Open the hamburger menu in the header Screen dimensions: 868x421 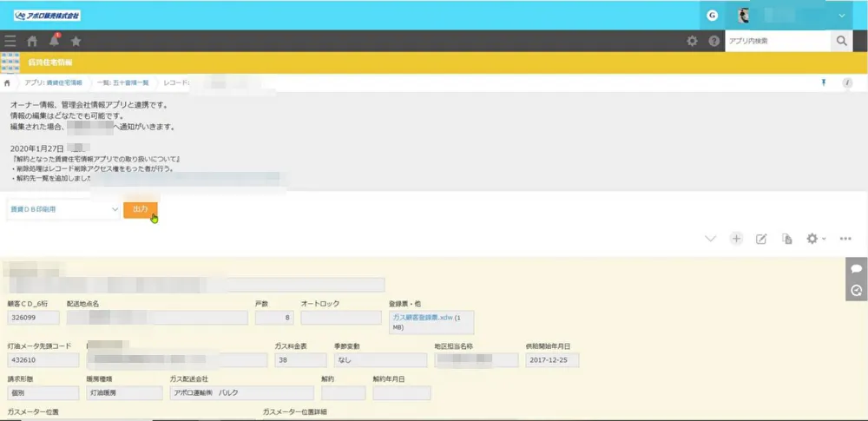coord(10,41)
